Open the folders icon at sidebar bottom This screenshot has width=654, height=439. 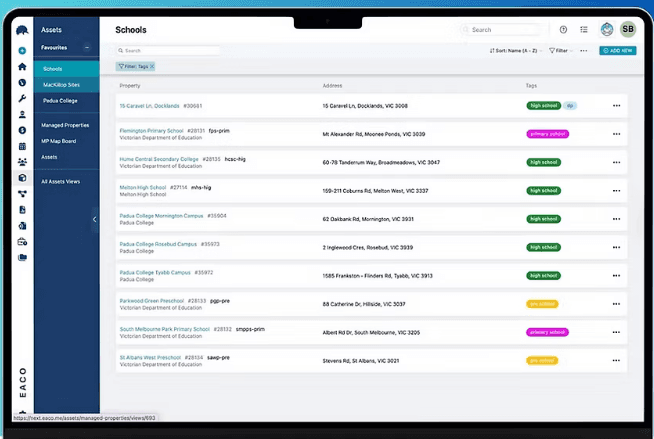coord(22,257)
